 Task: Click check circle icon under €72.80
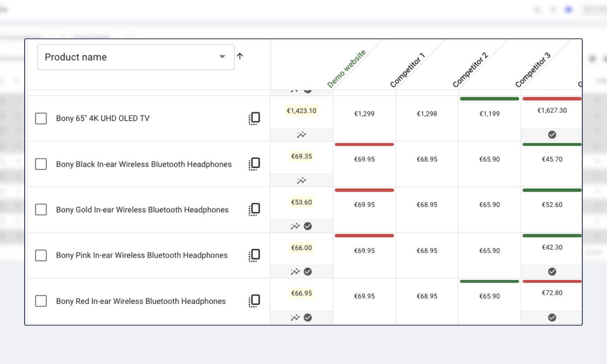point(552,317)
